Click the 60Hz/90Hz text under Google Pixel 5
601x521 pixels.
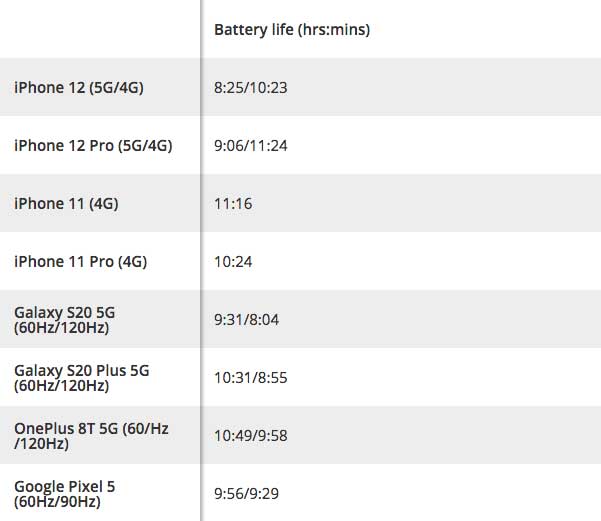tap(57, 502)
